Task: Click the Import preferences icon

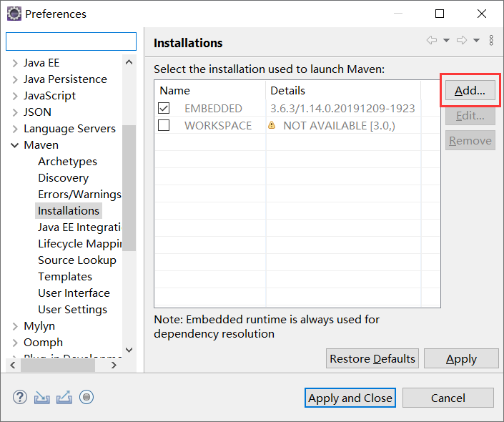Action: (41, 398)
